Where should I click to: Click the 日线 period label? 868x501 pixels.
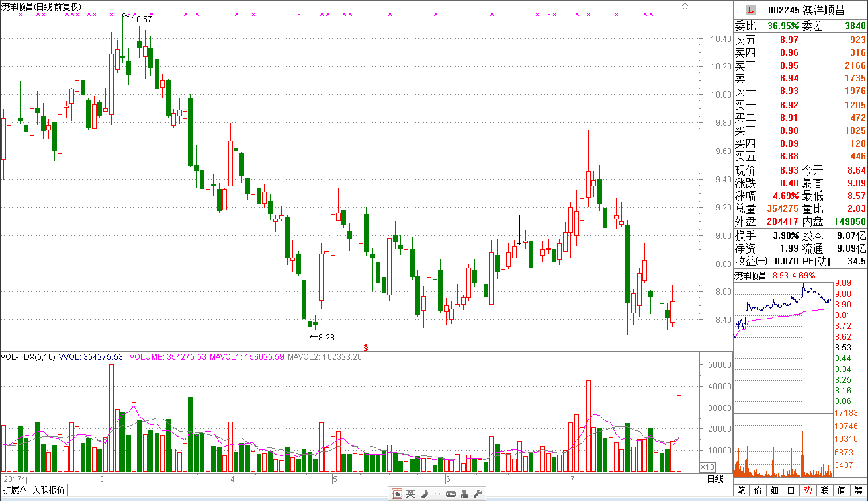click(715, 479)
